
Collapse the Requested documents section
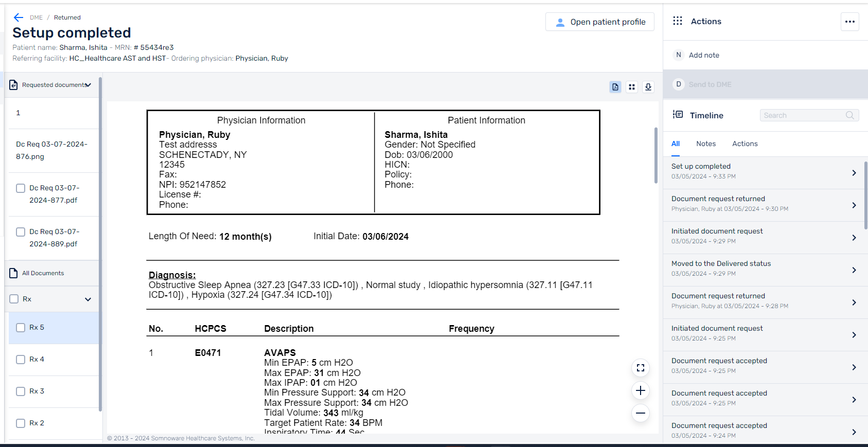pos(88,85)
